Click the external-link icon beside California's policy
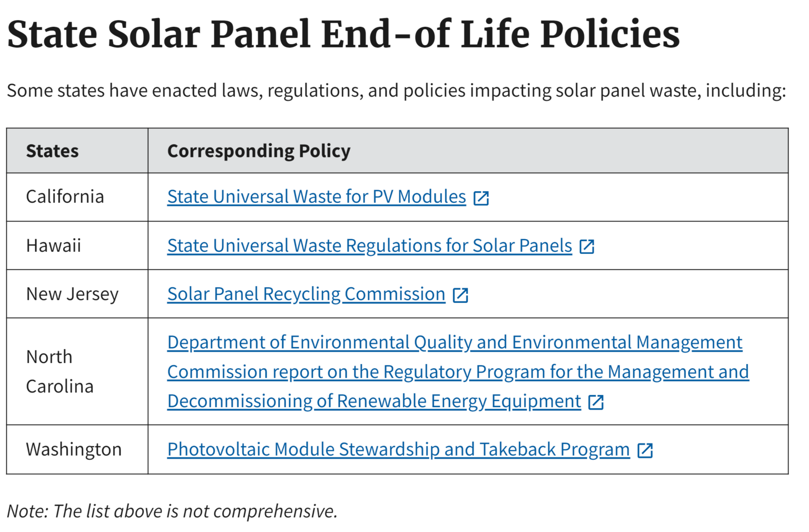This screenshot has height=532, width=809. pyautogui.click(x=480, y=198)
